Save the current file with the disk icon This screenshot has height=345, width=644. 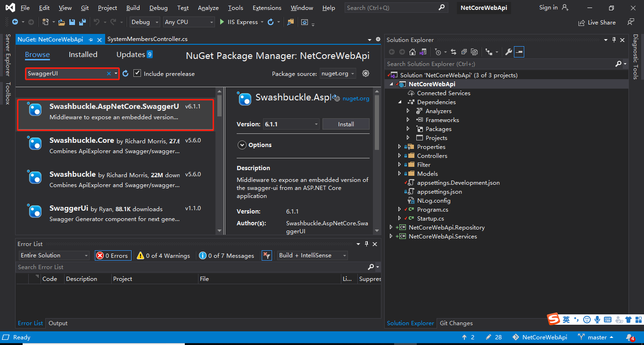point(72,22)
